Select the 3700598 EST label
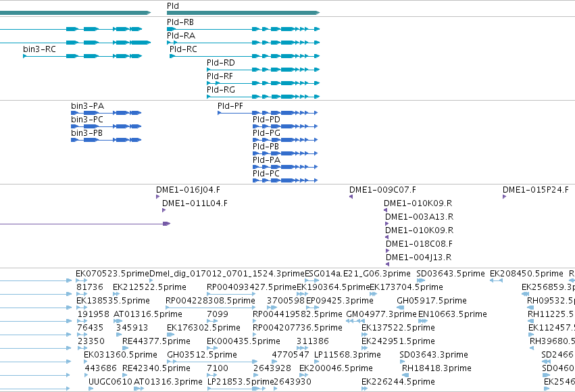Image resolution: width=575 pixels, height=392 pixels. [x=286, y=301]
